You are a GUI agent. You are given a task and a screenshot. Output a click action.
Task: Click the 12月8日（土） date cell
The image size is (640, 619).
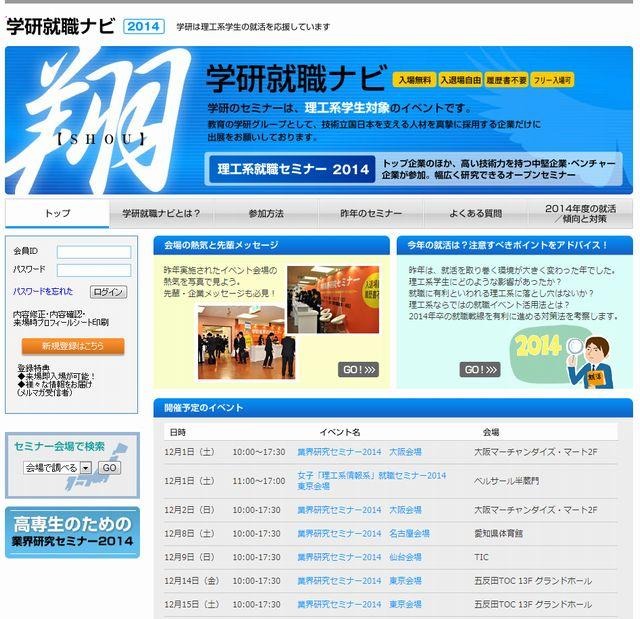pos(189,534)
